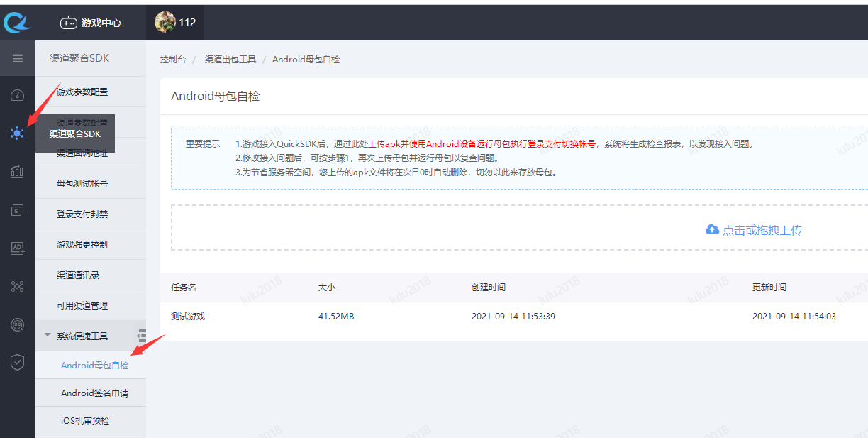Click the target circle icon in sidebar
868x438 pixels.
(x=18, y=324)
